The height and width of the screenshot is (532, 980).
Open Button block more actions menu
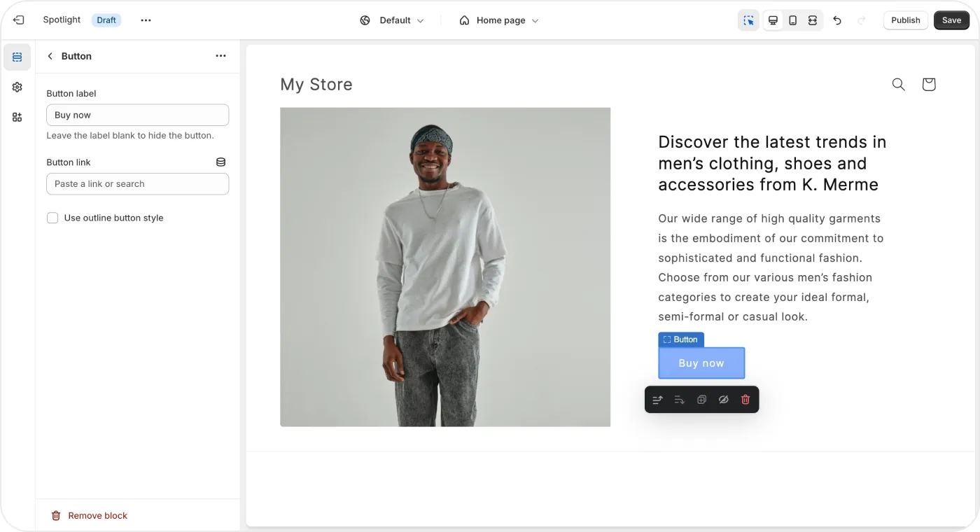click(x=220, y=56)
